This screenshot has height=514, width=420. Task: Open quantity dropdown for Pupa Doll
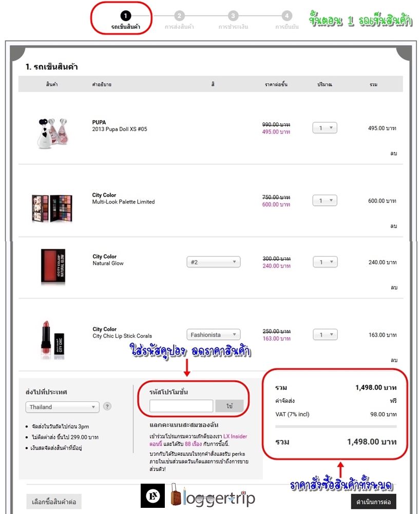(x=324, y=128)
